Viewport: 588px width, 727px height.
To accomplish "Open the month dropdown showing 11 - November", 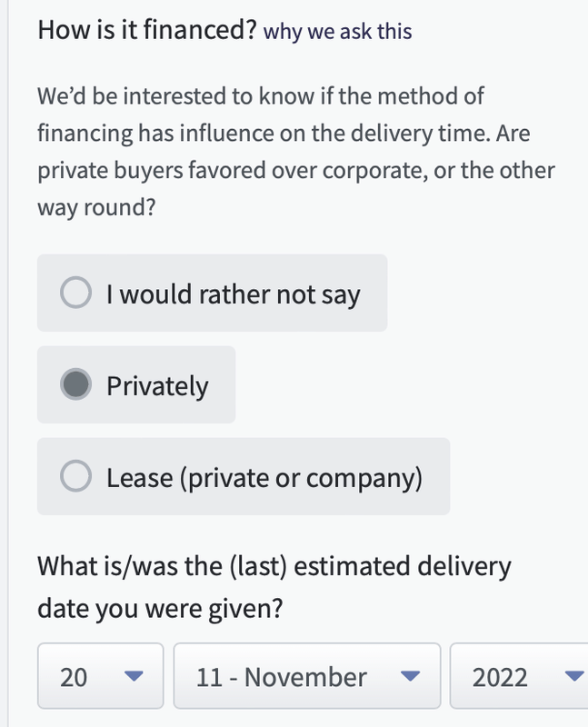I will tap(306, 676).
